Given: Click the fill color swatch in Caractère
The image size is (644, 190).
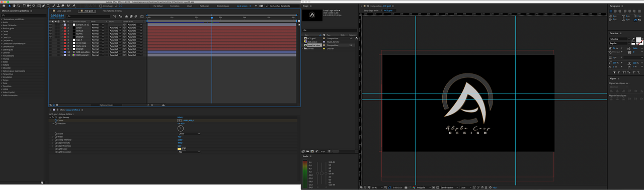Looking at the screenshot, I should click(x=638, y=40).
